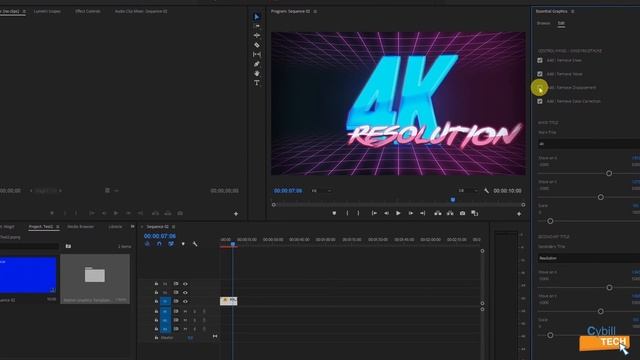Show the Project panel group's overflow tabs
The width and height of the screenshot is (640, 360).
132,226
